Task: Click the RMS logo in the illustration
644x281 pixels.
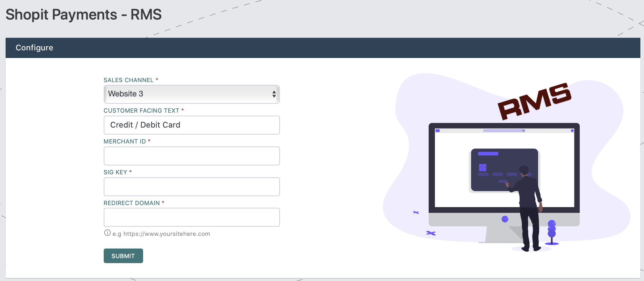Action: pyautogui.click(x=534, y=101)
